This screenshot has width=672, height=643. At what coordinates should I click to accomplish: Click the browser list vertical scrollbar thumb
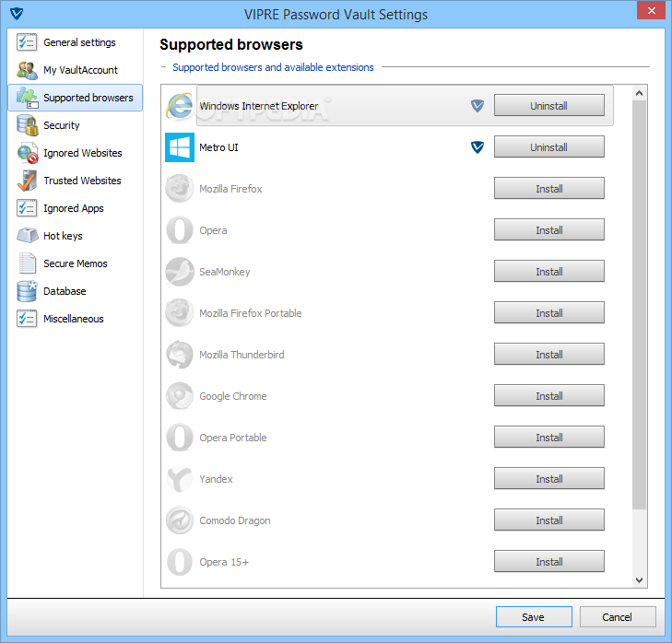tap(639, 305)
